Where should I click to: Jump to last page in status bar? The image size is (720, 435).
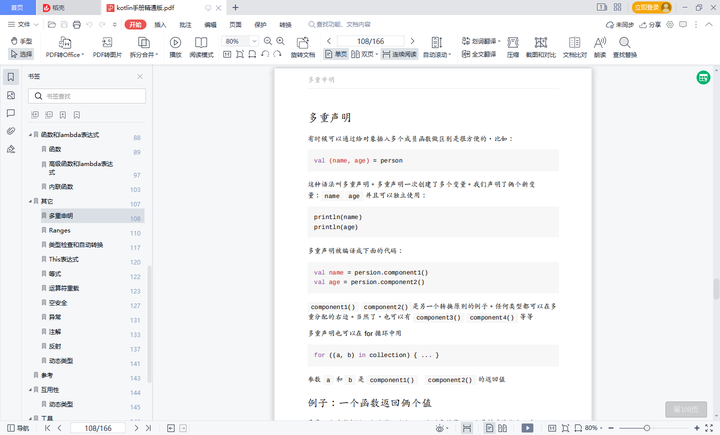point(148,428)
